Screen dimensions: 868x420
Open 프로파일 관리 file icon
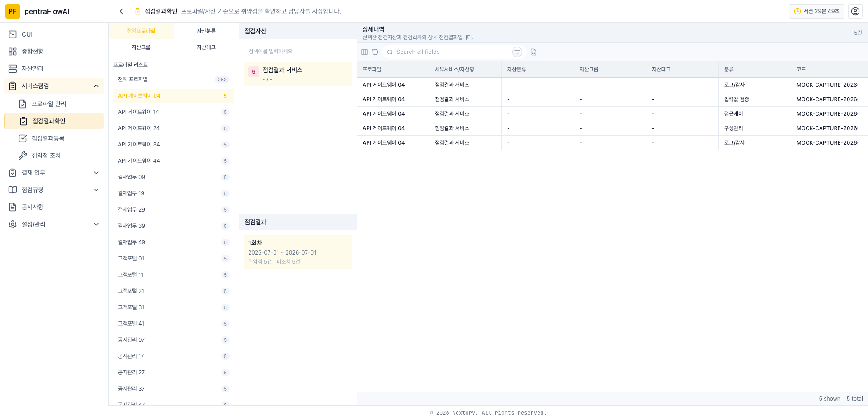23,104
